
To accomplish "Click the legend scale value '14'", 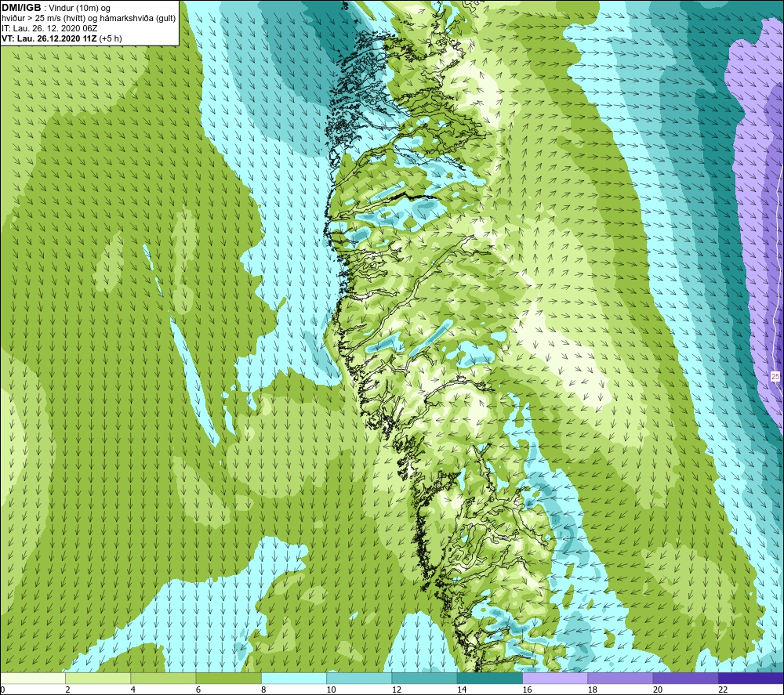I will (x=462, y=690).
